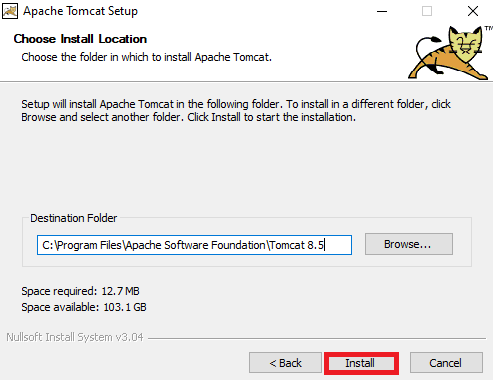Click the 'Destination Folder' group label
Image resolution: width=493 pixels, height=380 pixels.
click(74, 218)
